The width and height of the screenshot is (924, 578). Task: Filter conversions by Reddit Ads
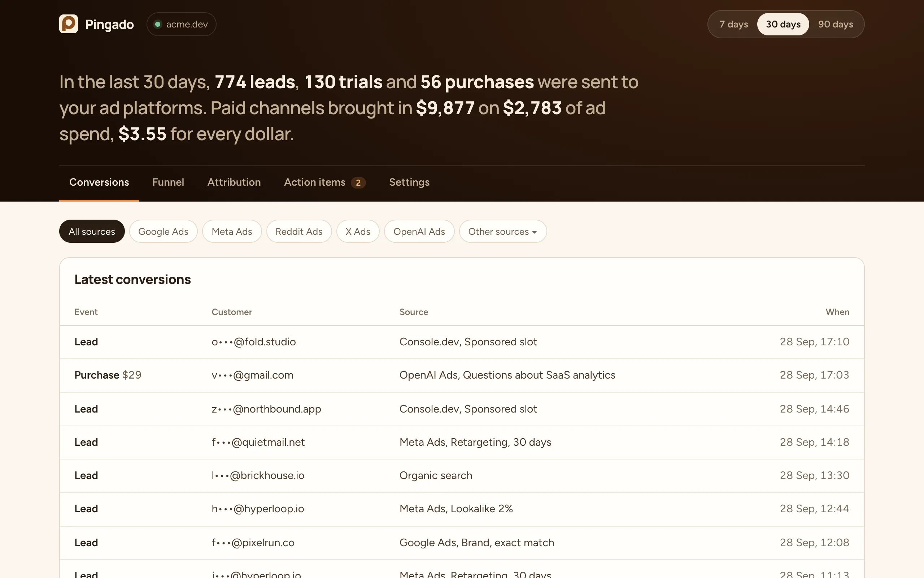point(299,231)
